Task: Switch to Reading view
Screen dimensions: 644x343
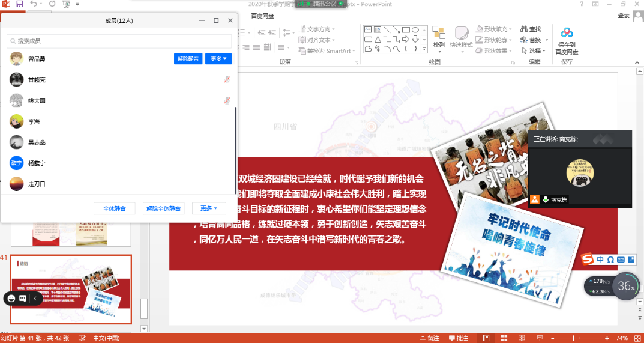Action: pyautogui.click(x=522, y=338)
